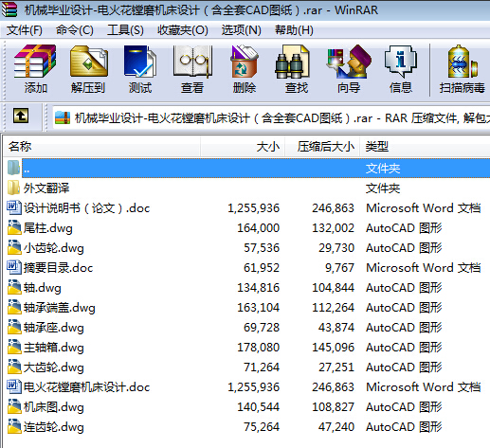Select file name 机床图.dwg
The image size is (490, 448).
point(54,407)
